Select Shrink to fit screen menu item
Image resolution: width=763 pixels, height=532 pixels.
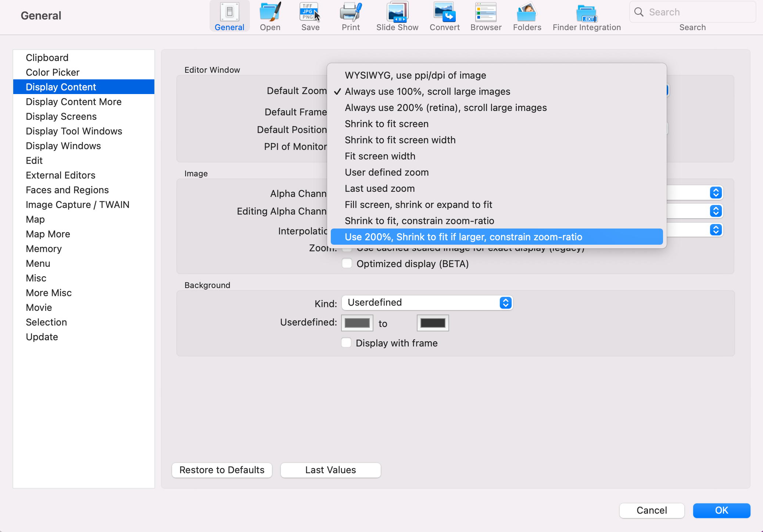tap(387, 123)
